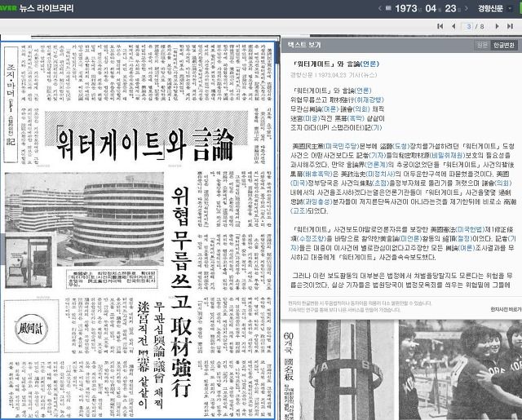This screenshot has height=420, width=522.
Task: Go to the next date's issue
Action: [467, 8]
